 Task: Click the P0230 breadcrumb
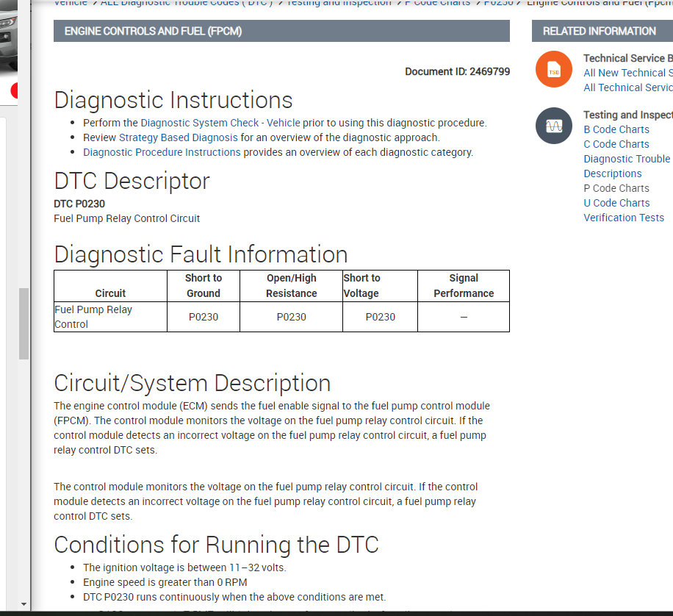point(498,3)
